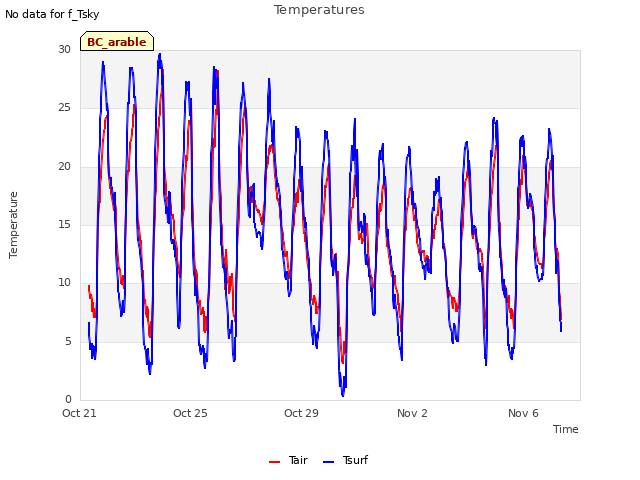The height and width of the screenshot is (480, 640).
Task: Click the 0 y-axis tick label
Action: click(68, 399)
